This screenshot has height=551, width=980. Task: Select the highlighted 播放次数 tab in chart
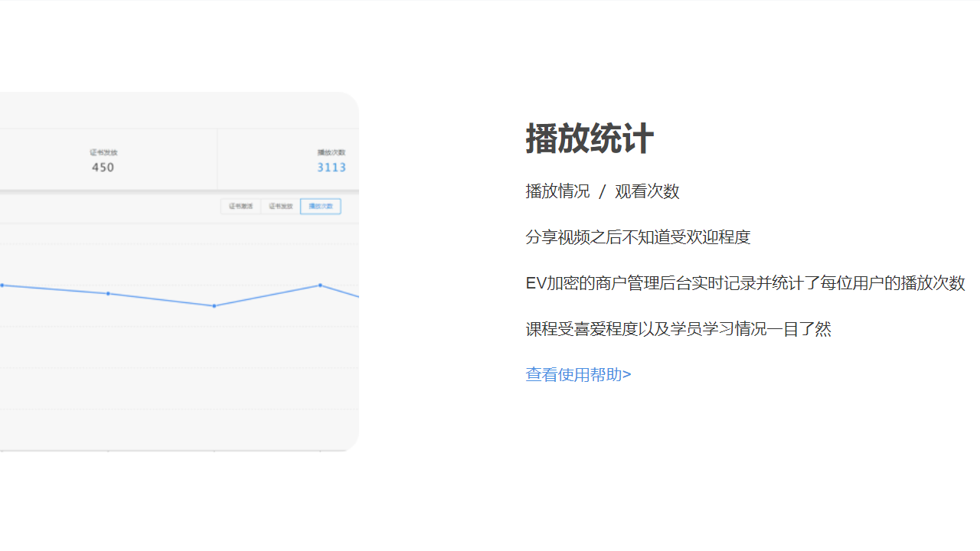coord(321,207)
